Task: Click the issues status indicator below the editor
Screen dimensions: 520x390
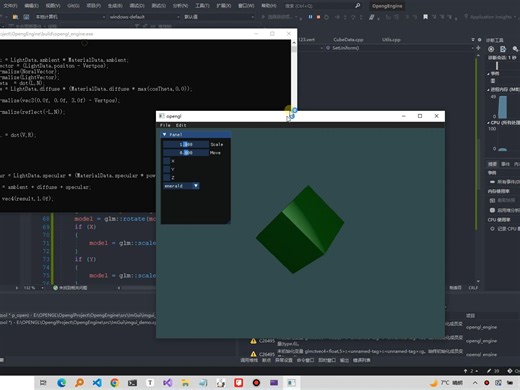Action: 70,288
